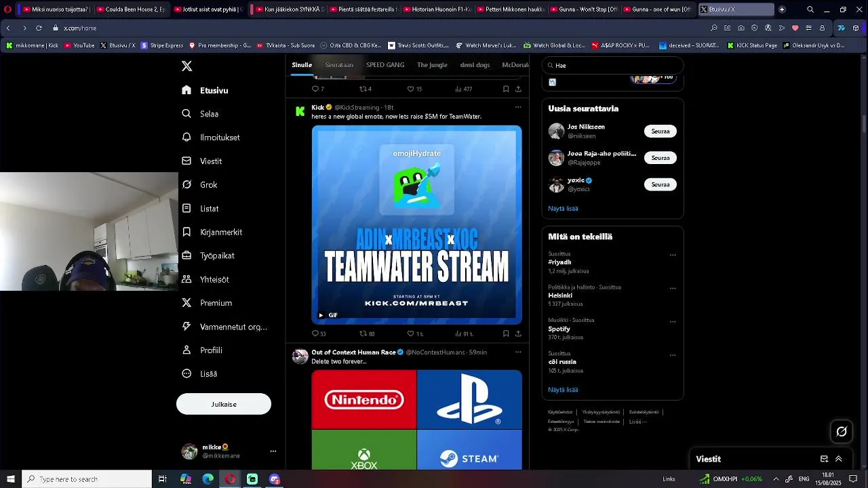868x488 pixels.
Task: Open Ilmoitukset notifications
Action: [x=211, y=138]
